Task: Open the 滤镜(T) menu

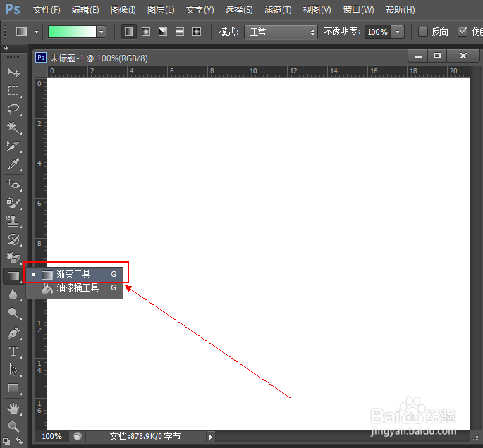Action: (278, 10)
